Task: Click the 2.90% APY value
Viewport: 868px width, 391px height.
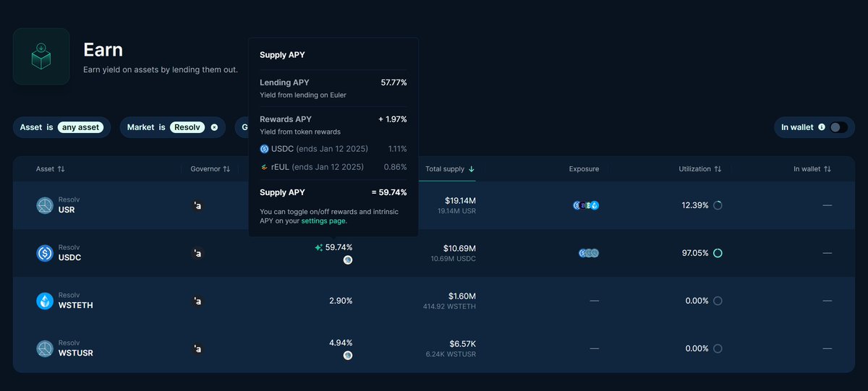Action: click(x=341, y=301)
